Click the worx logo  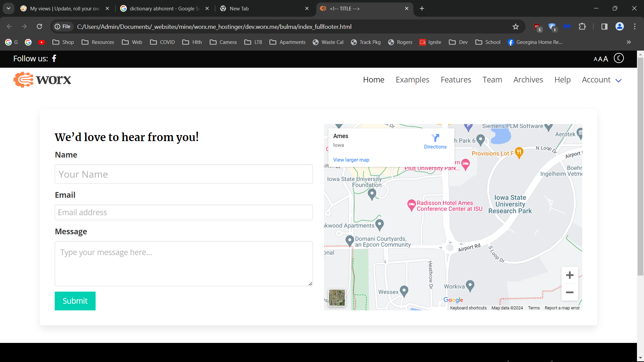point(42,80)
